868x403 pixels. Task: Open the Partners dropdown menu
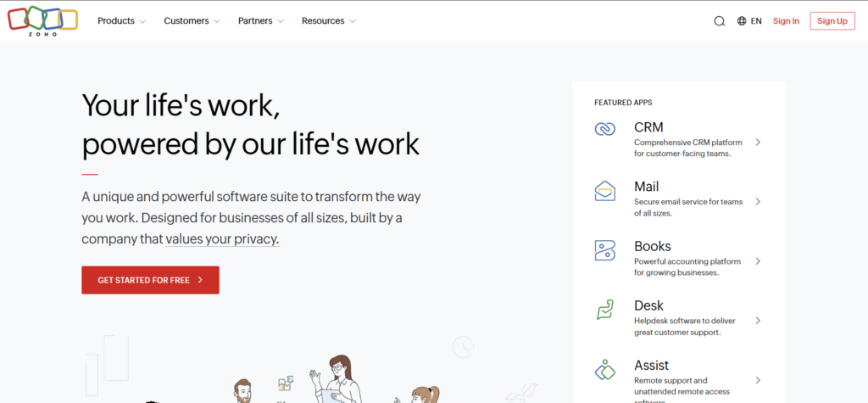pos(260,21)
